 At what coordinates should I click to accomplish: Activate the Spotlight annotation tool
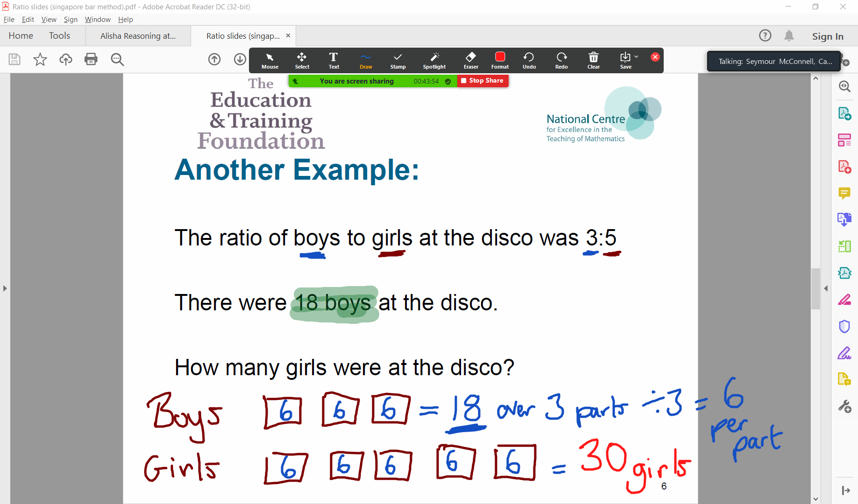(434, 60)
